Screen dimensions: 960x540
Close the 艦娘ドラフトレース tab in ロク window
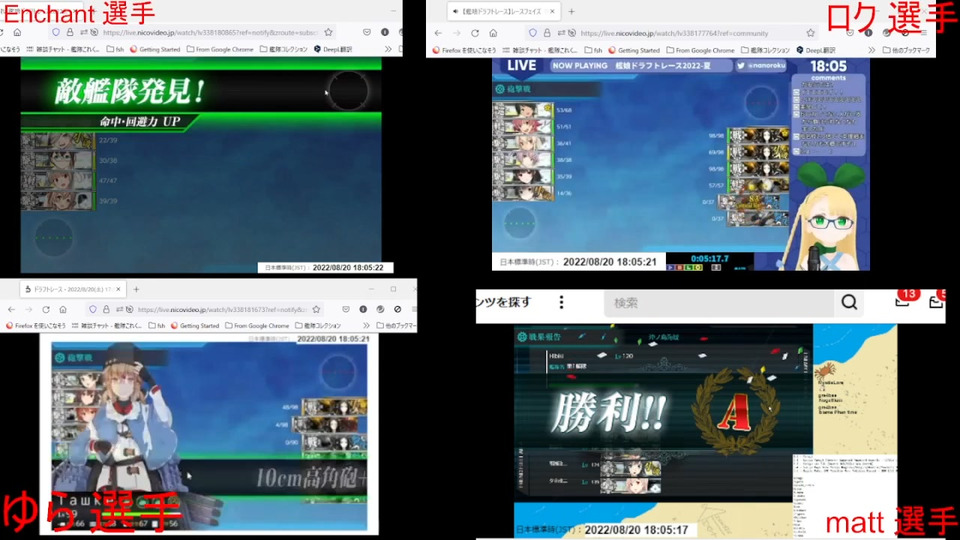tap(552, 12)
